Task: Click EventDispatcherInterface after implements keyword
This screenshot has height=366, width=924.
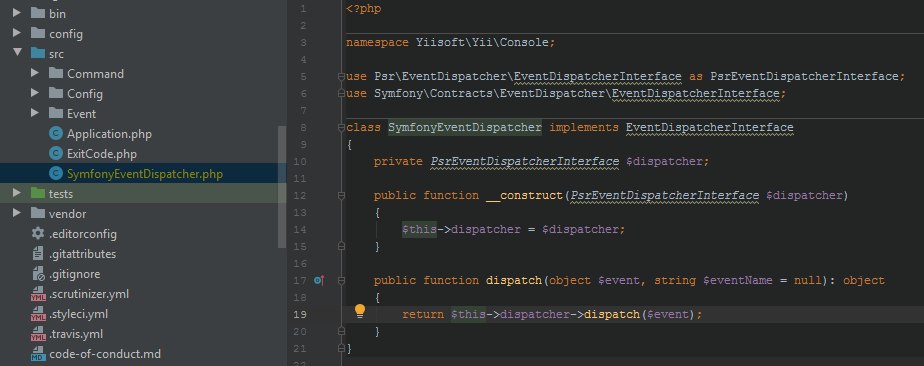Action: point(710,127)
